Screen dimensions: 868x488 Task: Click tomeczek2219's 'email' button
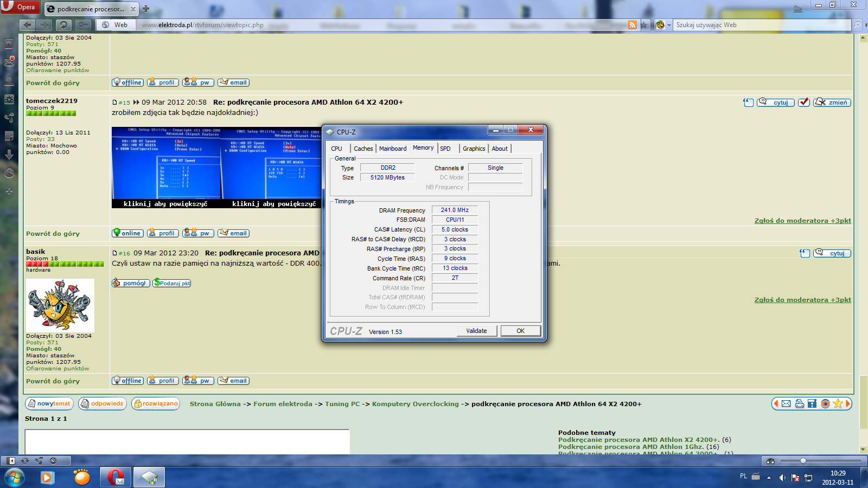point(233,233)
